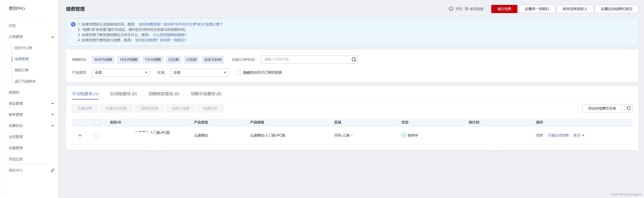The height and width of the screenshot is (198, 644).
Task: Click the 开通自动续费 toolbar button
Action: coord(116,108)
